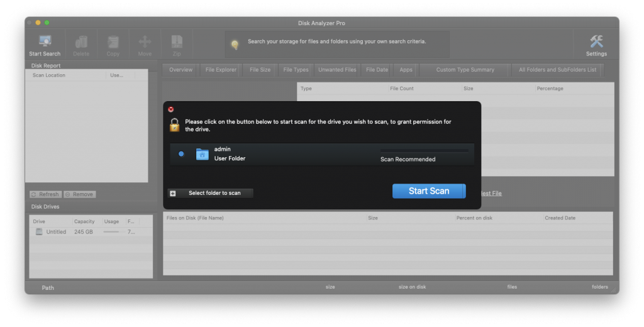Click the Delete trash can icon

point(81,42)
